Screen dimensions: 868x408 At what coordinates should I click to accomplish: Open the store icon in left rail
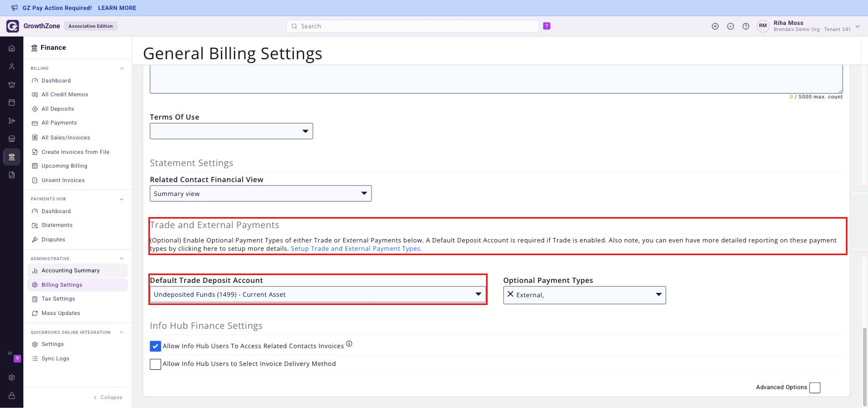coord(12,139)
